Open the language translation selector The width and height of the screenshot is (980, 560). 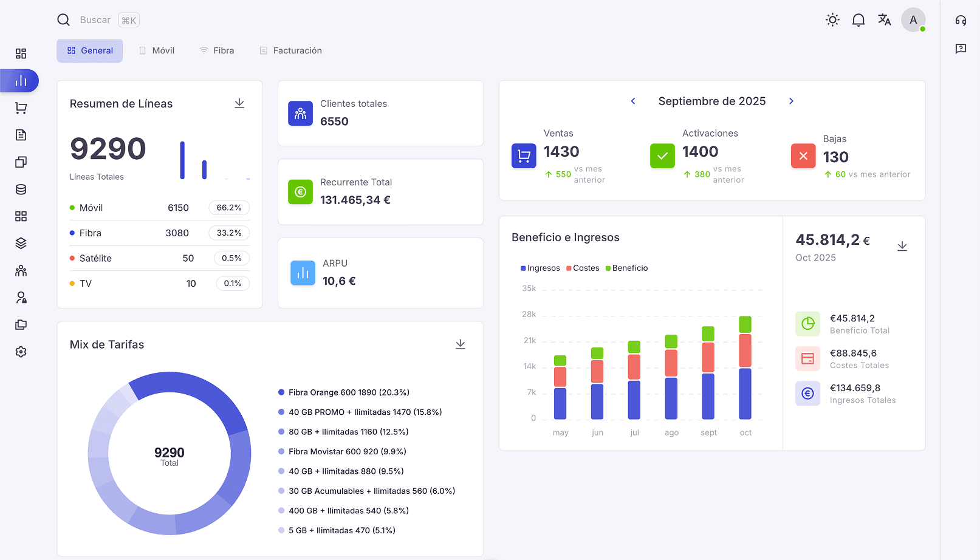[884, 20]
